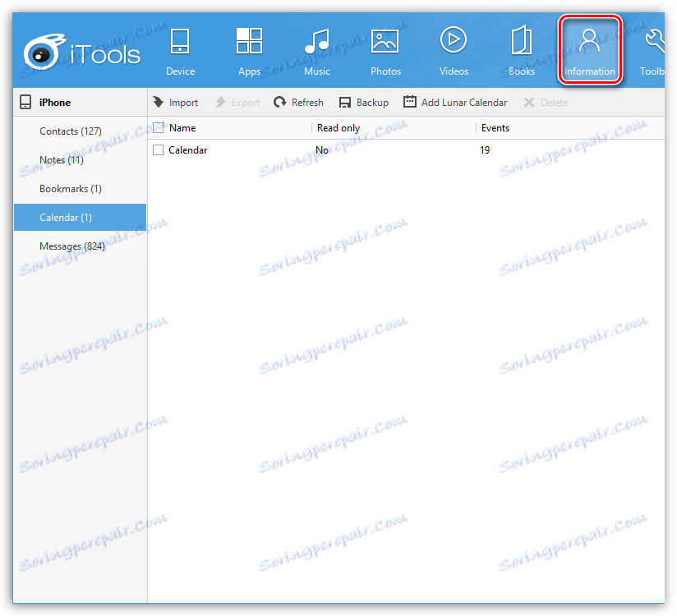Screen dimensions: 677x616
Task: Click the Delete toolbar button
Action: point(546,103)
